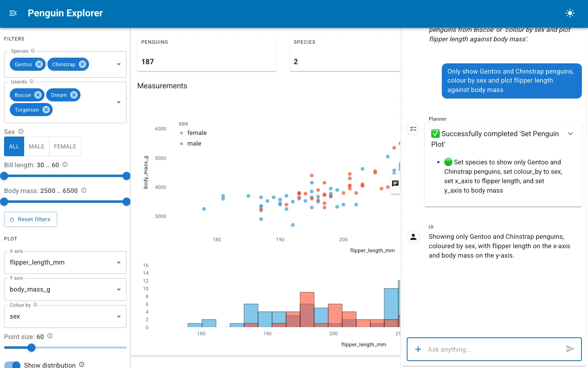Open the X axis dropdown
The image size is (588, 368).
pos(65,263)
